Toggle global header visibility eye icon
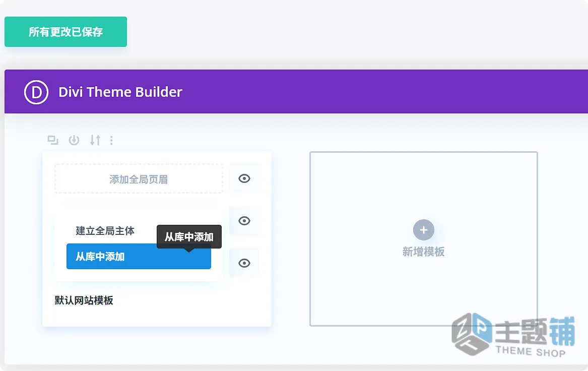 pos(244,178)
